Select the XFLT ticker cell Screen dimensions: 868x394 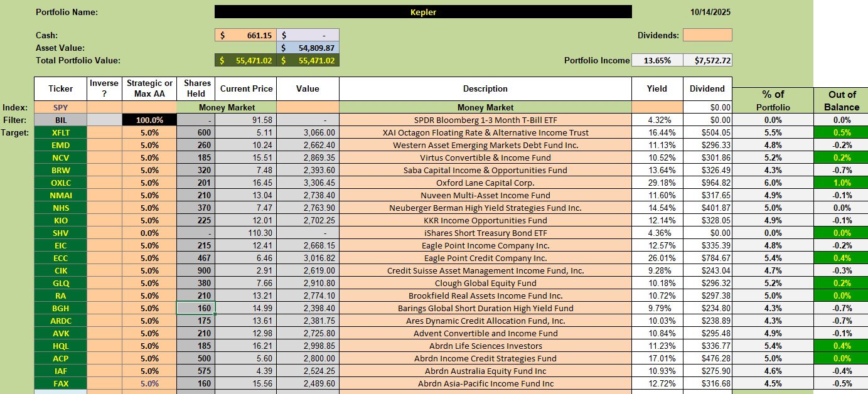pyautogui.click(x=60, y=132)
